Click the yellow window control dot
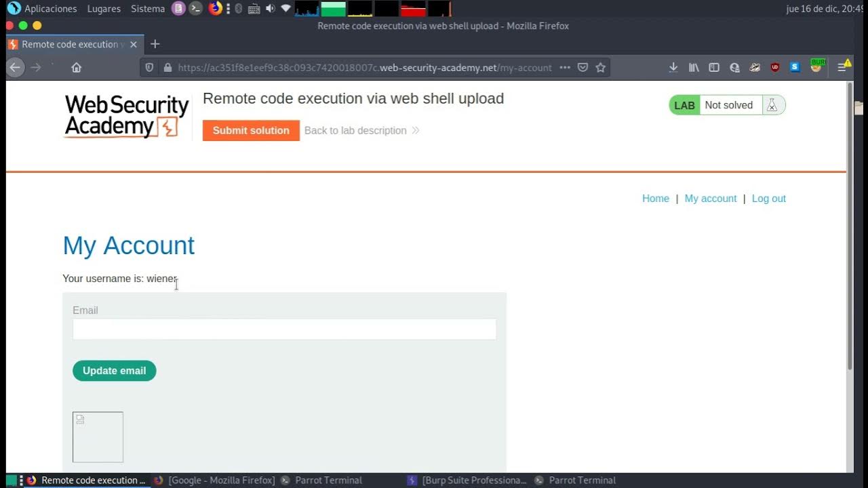This screenshot has width=868, height=488. click(x=37, y=26)
